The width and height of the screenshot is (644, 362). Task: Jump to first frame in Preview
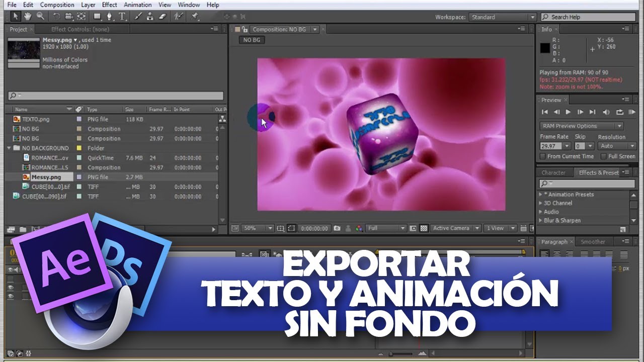click(544, 112)
